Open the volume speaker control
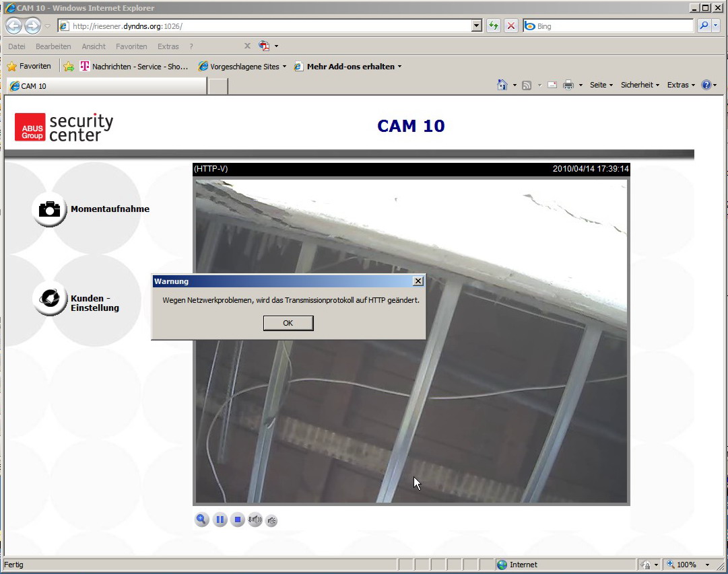This screenshot has width=728, height=574. point(255,519)
